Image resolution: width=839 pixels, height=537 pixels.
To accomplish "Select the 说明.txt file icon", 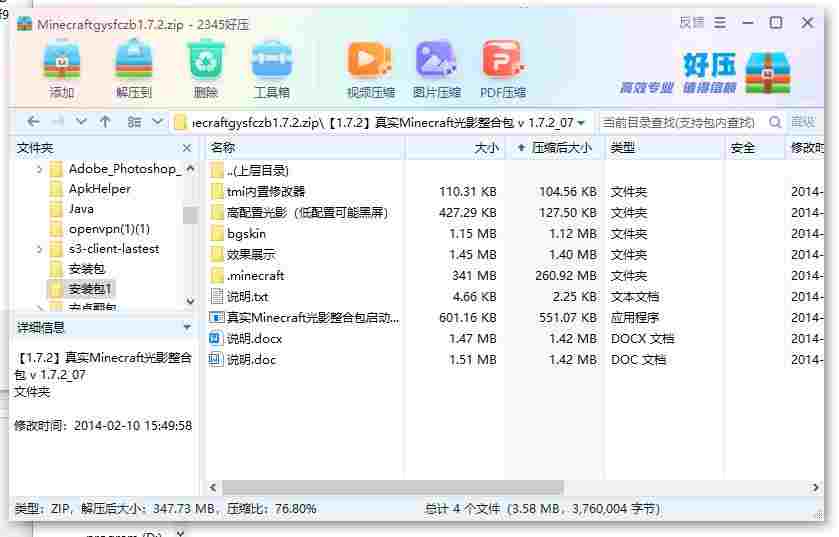I will point(217,296).
